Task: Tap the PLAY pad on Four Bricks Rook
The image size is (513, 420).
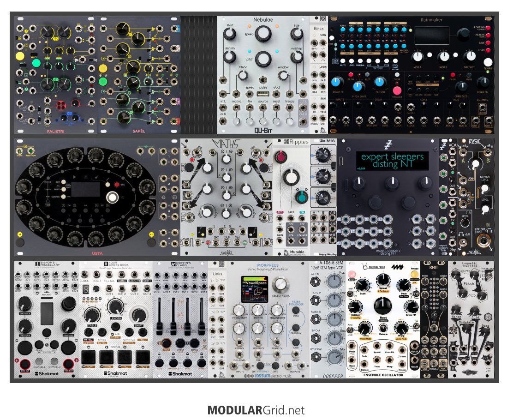Action: (x=88, y=357)
